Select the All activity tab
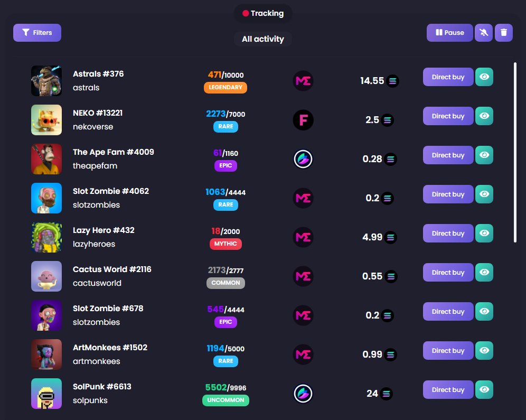The width and height of the screenshot is (526, 420). [x=263, y=39]
